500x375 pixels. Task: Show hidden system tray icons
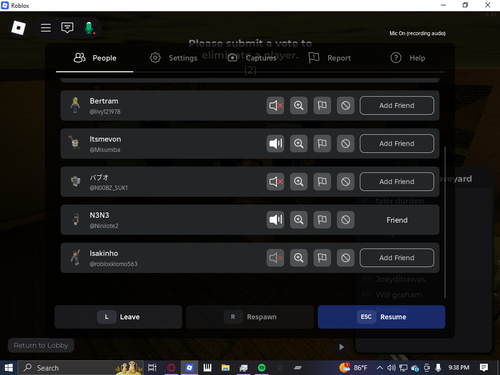click(x=379, y=368)
